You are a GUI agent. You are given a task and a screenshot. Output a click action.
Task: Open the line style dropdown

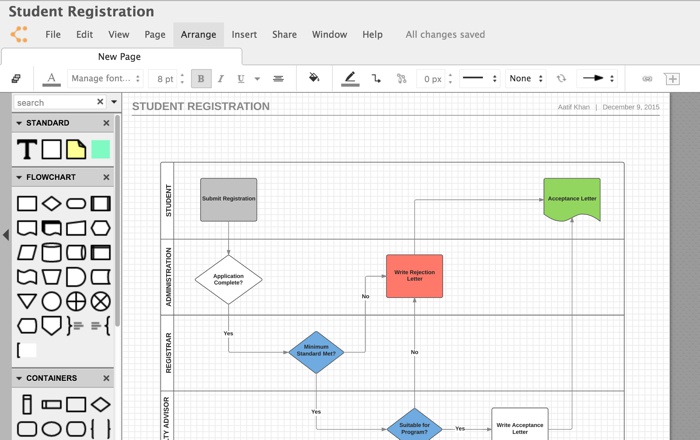tap(480, 79)
